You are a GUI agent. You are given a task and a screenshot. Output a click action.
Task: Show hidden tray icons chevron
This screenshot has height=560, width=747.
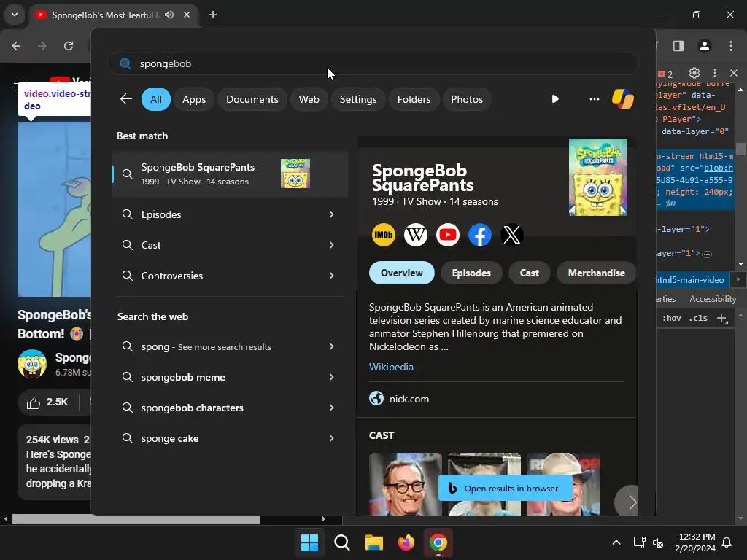616,542
